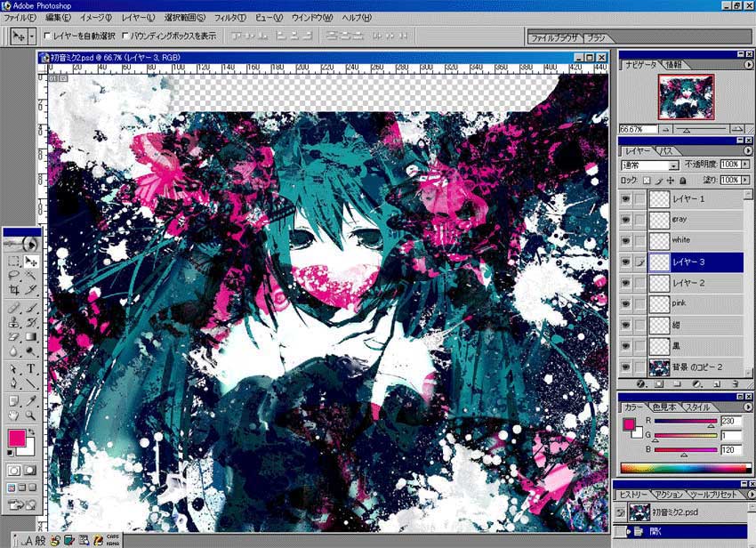The image size is (756, 548).
Task: Select the Brush tool
Action: 31,308
